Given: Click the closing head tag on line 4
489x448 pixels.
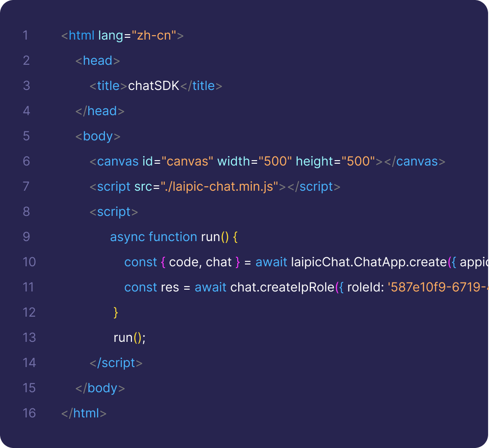Looking at the screenshot, I should (x=100, y=111).
